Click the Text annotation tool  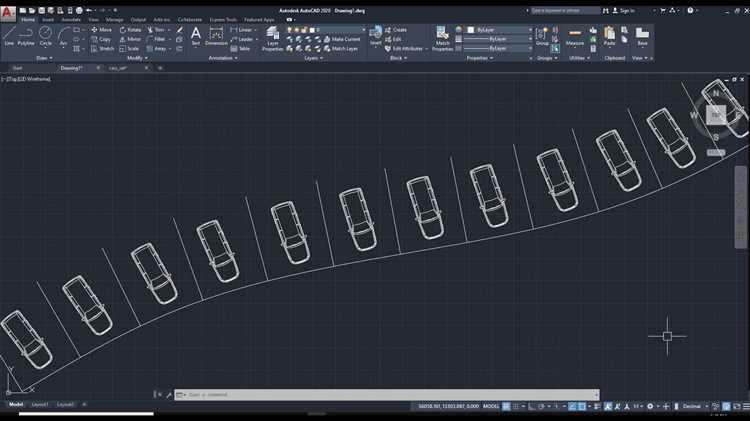pyautogui.click(x=195, y=35)
